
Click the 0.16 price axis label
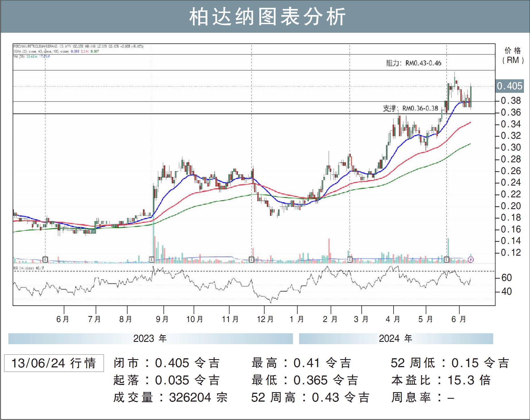point(511,229)
